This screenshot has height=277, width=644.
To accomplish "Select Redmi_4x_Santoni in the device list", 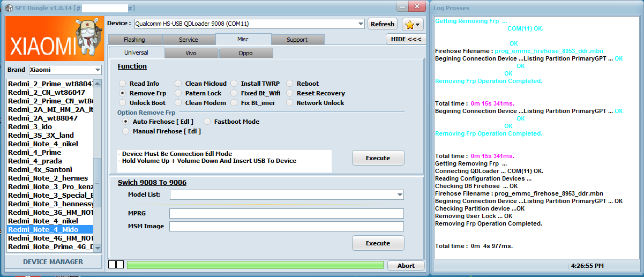I will pos(50,169).
